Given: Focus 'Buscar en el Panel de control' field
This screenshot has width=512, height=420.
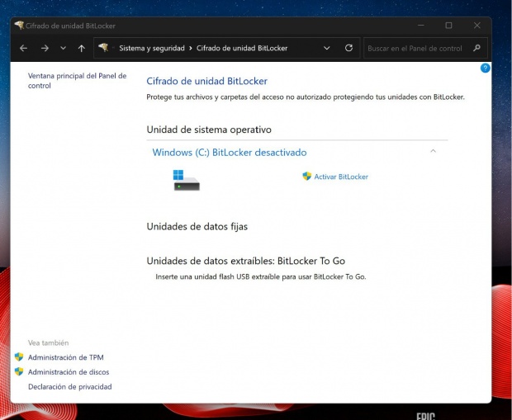Looking at the screenshot, I should [x=425, y=49].
